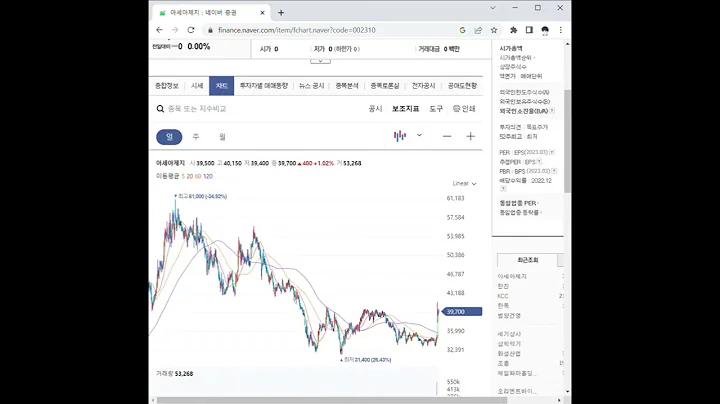Open the Chrome profile avatar

click(x=545, y=30)
